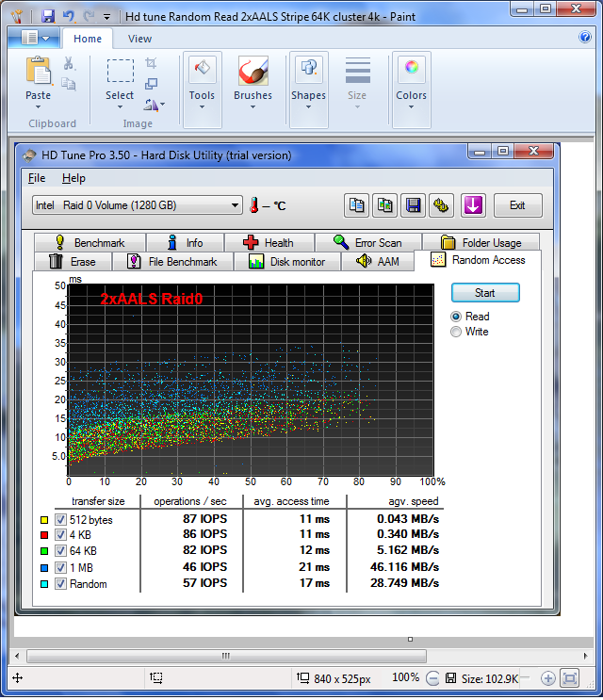Expand the Paste dropdown arrow

[38, 107]
